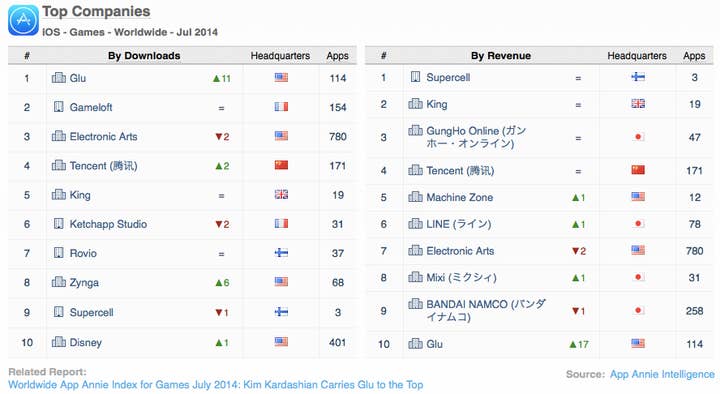
Task: Click the Finland flag in Supercell revenue row
Action: (638, 77)
